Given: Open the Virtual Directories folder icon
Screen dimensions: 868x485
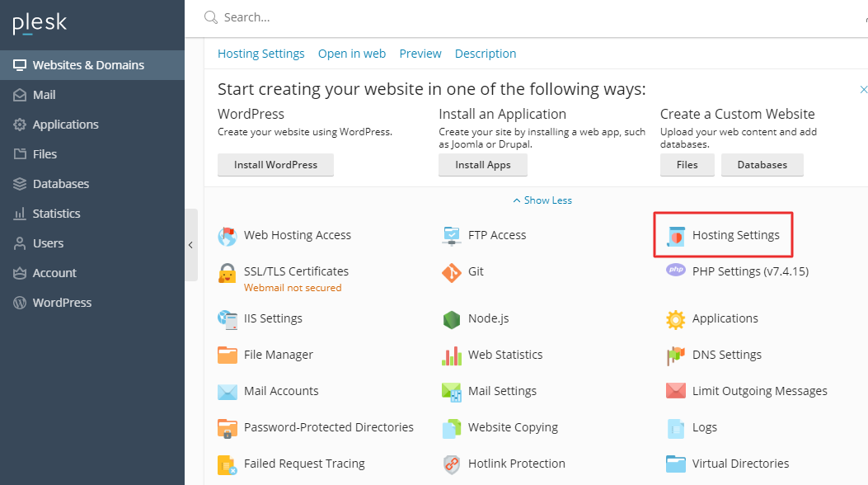Looking at the screenshot, I should click(x=675, y=464).
